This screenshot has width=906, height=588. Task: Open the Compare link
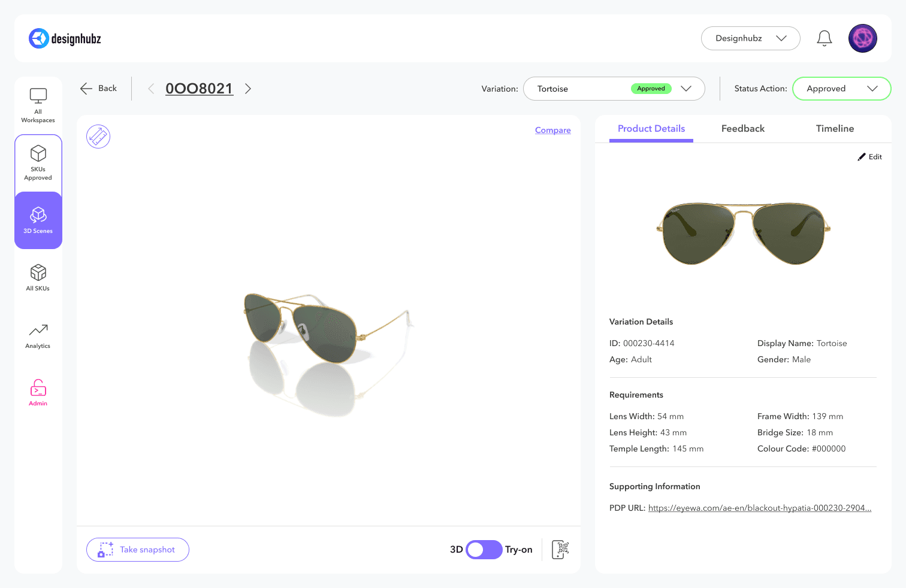[x=553, y=130]
